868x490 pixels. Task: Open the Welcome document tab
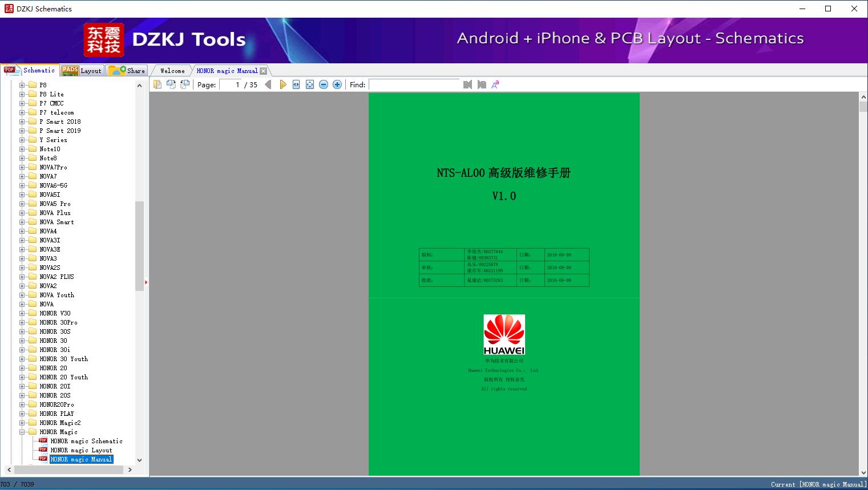[x=172, y=71]
